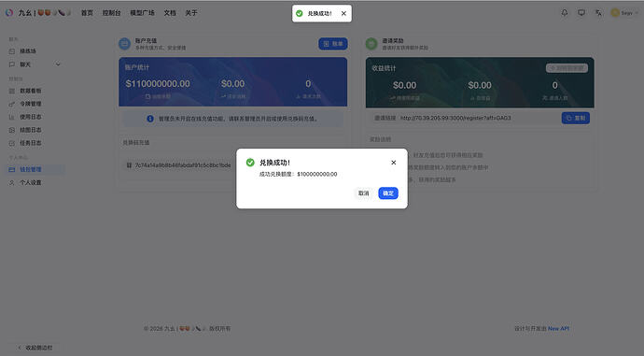The height and width of the screenshot is (356, 644).
Task: Open the notification bell icon
Action: (x=565, y=13)
